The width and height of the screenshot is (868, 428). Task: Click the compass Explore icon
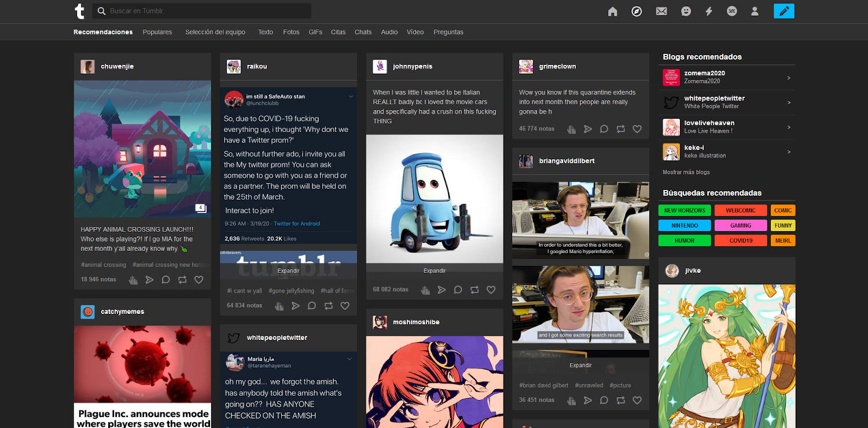tap(637, 12)
